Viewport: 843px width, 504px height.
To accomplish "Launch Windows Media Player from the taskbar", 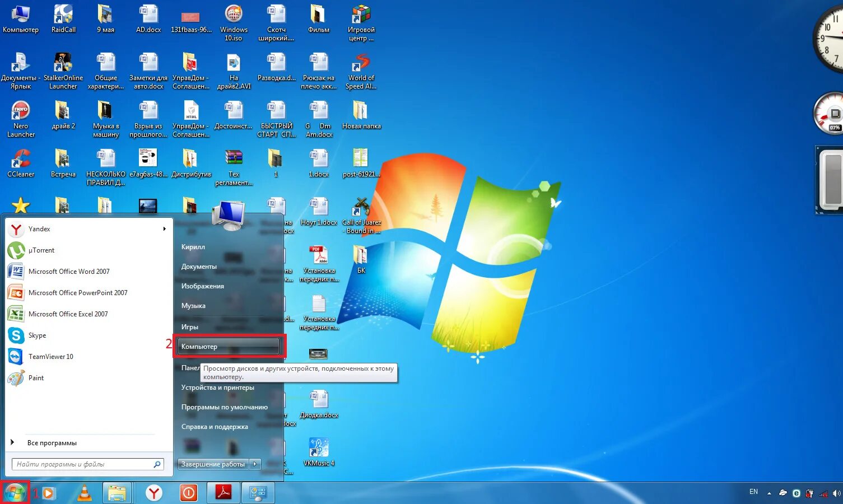I will [x=49, y=493].
